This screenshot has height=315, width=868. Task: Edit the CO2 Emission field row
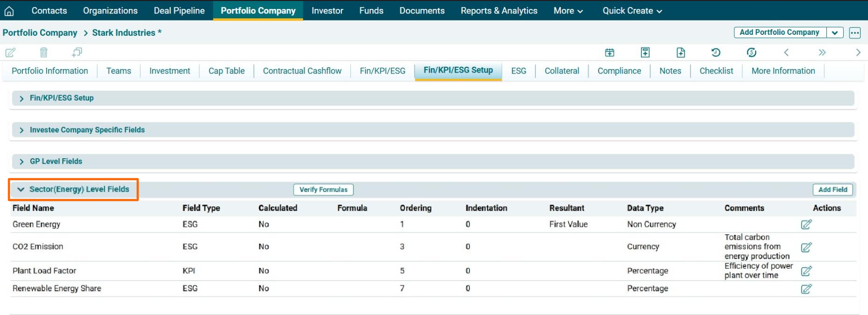pyautogui.click(x=806, y=247)
